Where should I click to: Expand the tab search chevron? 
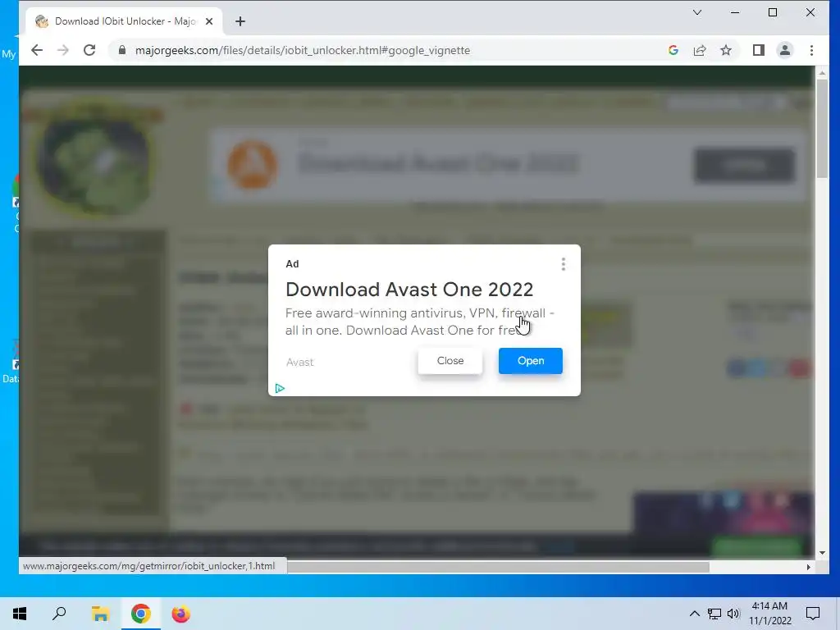click(x=697, y=12)
